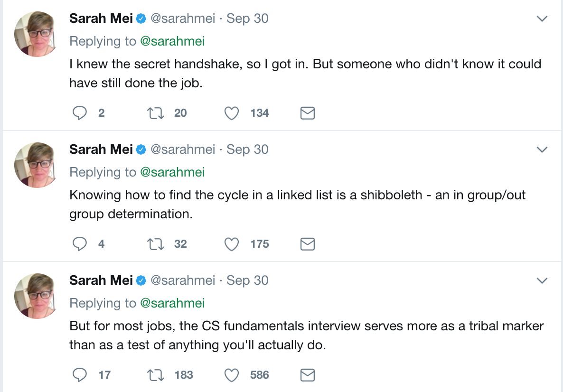Toggle retweet on the first tweet
Image resolution: width=563 pixels, height=392 pixels.
coord(155,113)
